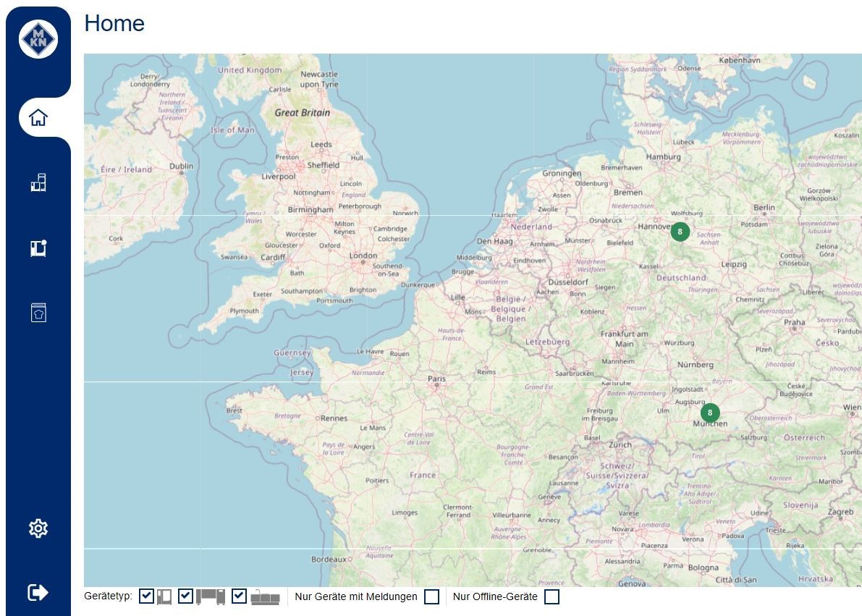Click the wide appliance with legs device icon
This screenshot has height=616, width=862.
(211, 597)
